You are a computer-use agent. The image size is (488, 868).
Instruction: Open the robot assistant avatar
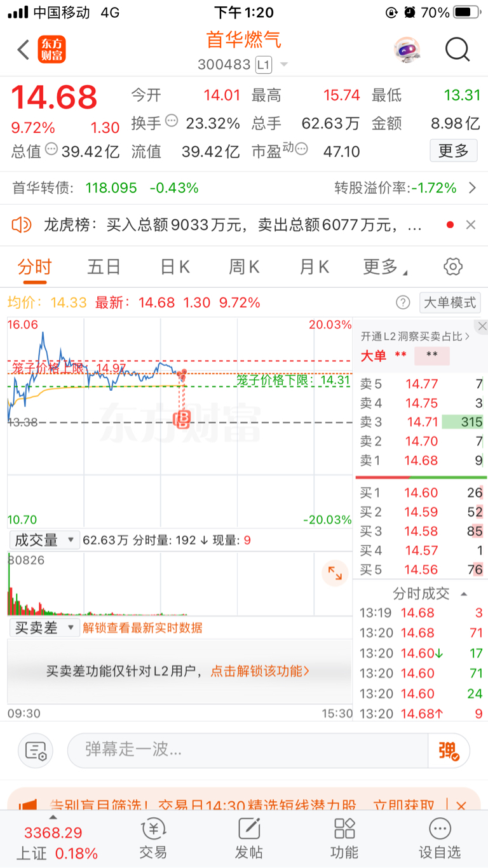[x=407, y=50]
